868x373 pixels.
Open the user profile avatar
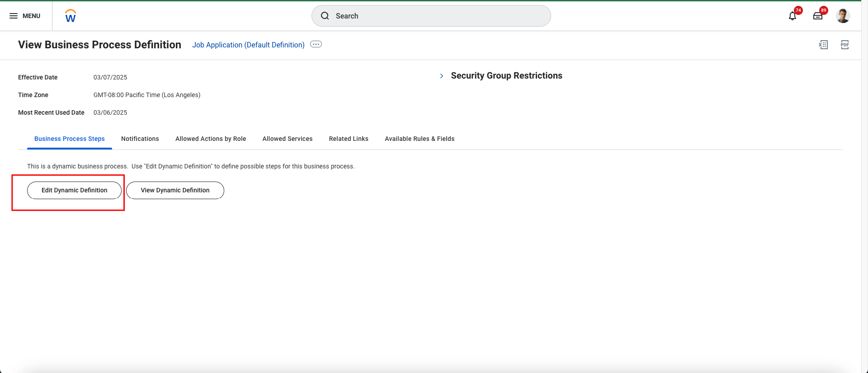coord(843,16)
